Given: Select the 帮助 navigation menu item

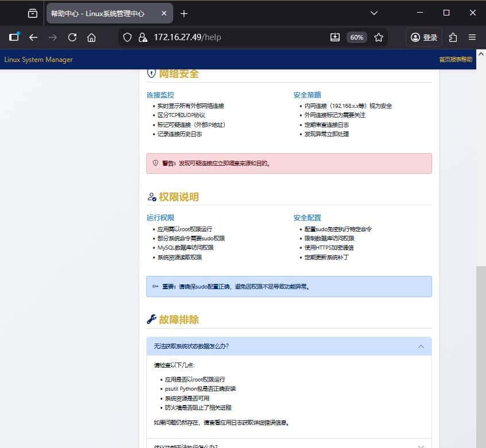Looking at the screenshot, I should tap(468, 59).
